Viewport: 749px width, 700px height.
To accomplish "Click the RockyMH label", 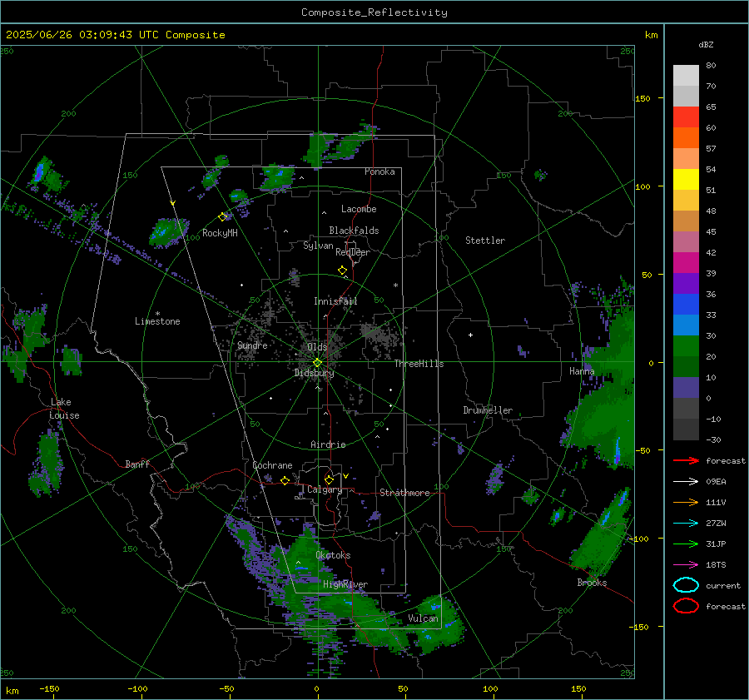I will tap(220, 233).
